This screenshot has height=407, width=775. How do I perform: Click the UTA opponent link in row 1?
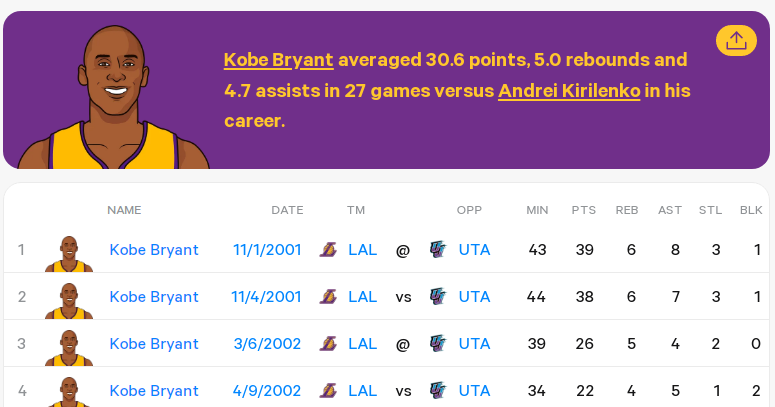click(475, 250)
